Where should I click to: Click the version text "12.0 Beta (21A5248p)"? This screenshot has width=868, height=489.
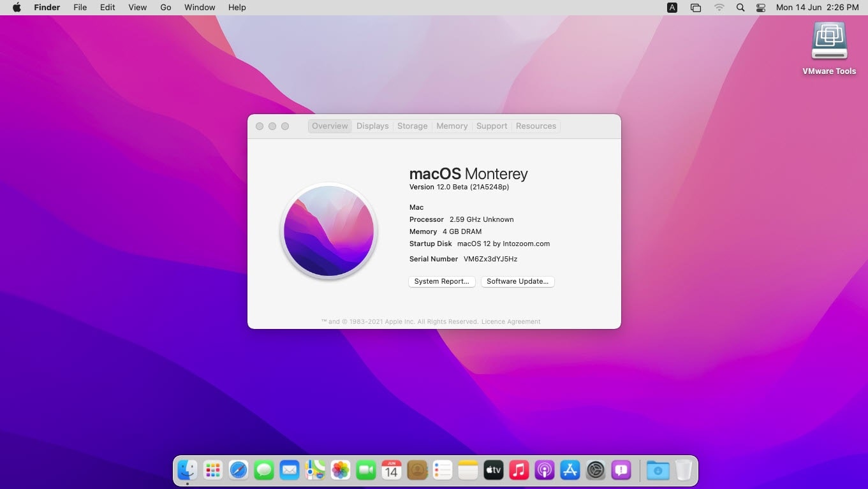[x=473, y=187]
